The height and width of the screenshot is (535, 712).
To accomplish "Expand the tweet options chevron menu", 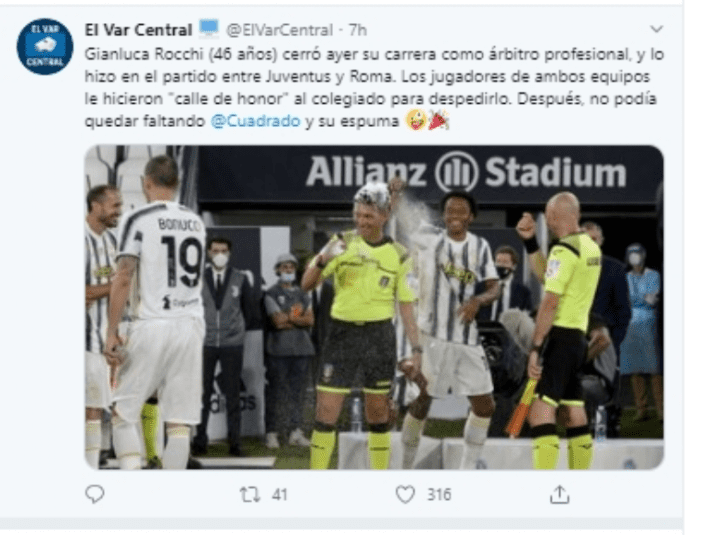I will [x=657, y=30].
